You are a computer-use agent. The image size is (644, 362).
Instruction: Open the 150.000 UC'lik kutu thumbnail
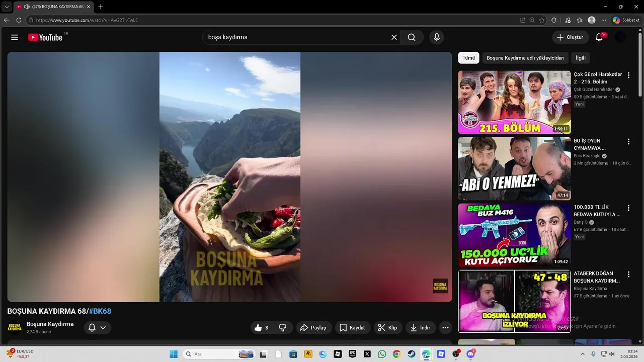[514, 235]
